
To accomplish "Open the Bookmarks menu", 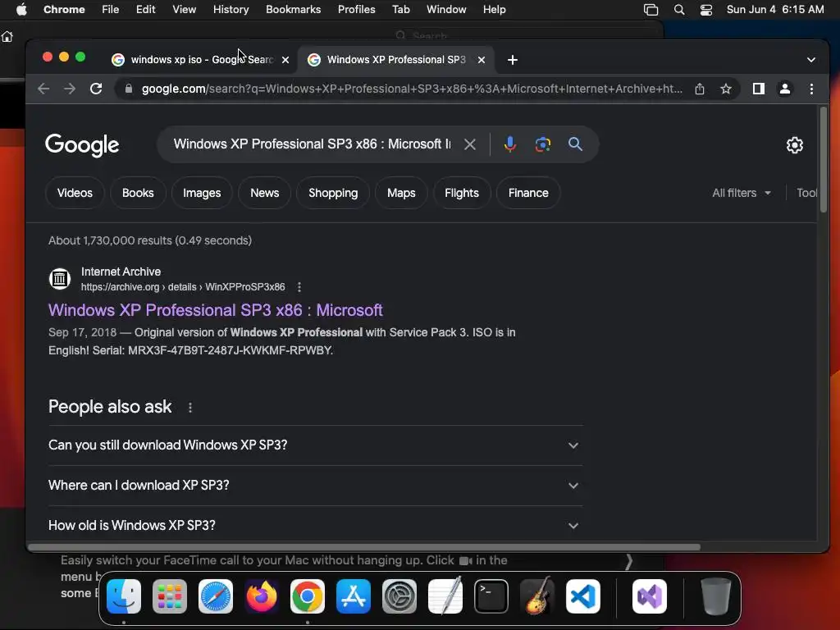I will point(294,10).
